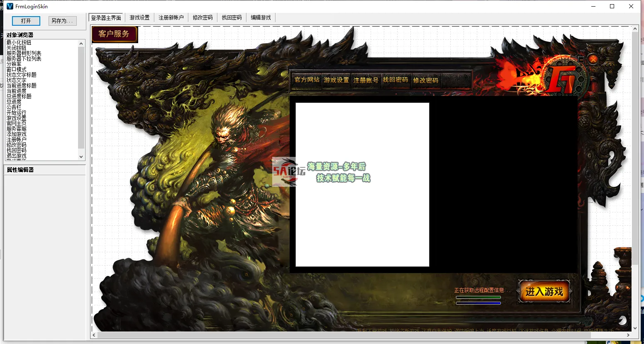Select 窗口模式 in the object list
Viewport: 644px width, 344px height.
tap(17, 70)
